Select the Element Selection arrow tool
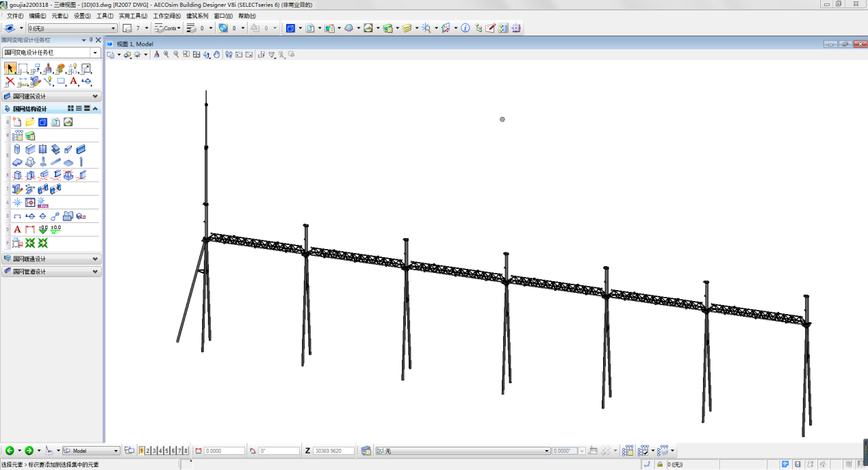Viewport: 868px width, 470px height. pos(10,68)
